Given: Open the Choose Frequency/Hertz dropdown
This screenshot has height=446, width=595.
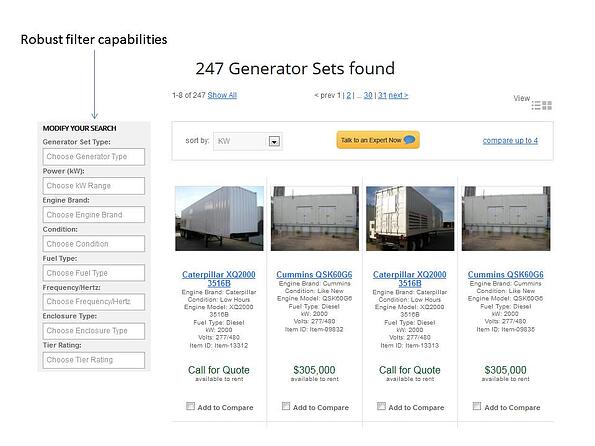Looking at the screenshot, I should point(94,302).
